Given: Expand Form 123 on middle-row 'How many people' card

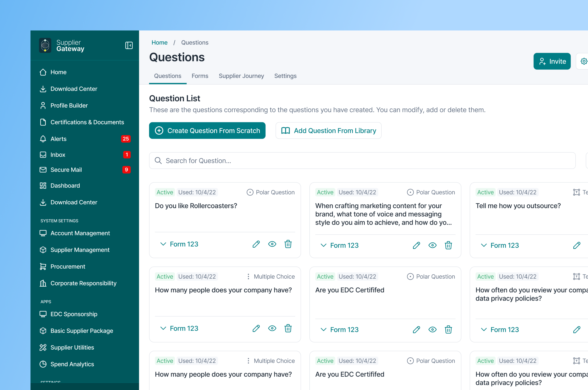Looking at the screenshot, I should pyautogui.click(x=179, y=328).
